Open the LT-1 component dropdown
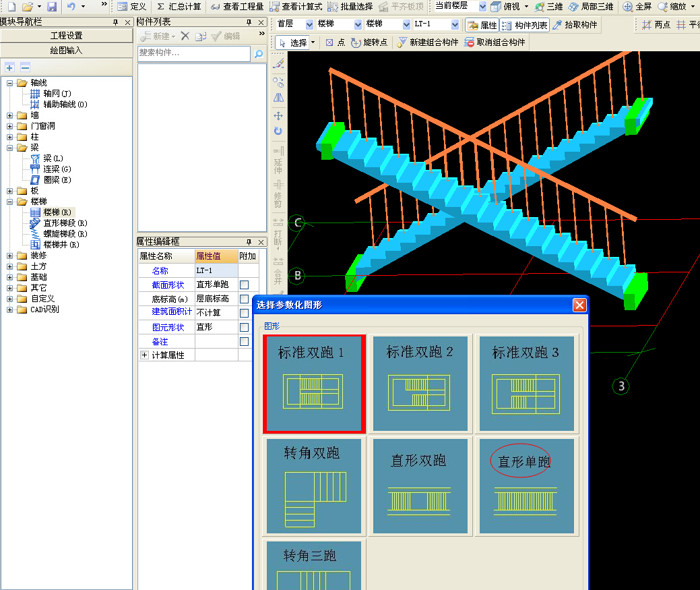The height and width of the screenshot is (590, 700). pyautogui.click(x=455, y=24)
